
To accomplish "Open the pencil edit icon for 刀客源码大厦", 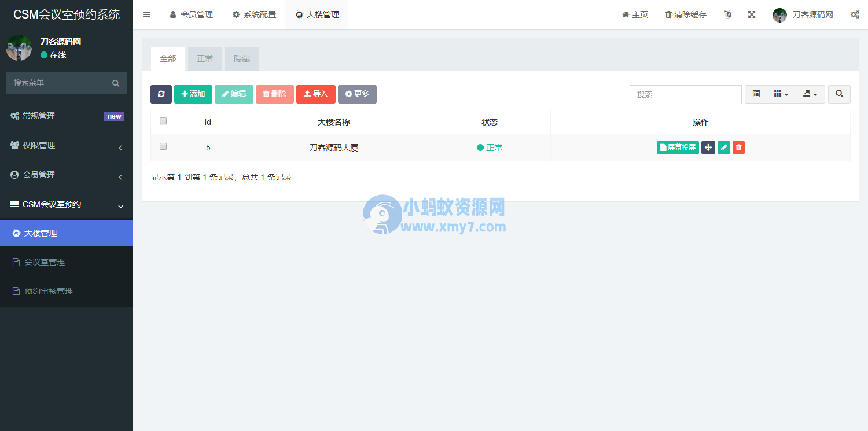I will [x=723, y=148].
